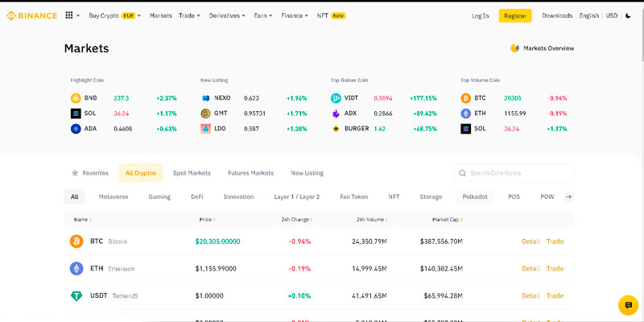Open the Downloads link
The height and width of the screenshot is (322, 644).
(x=557, y=15)
